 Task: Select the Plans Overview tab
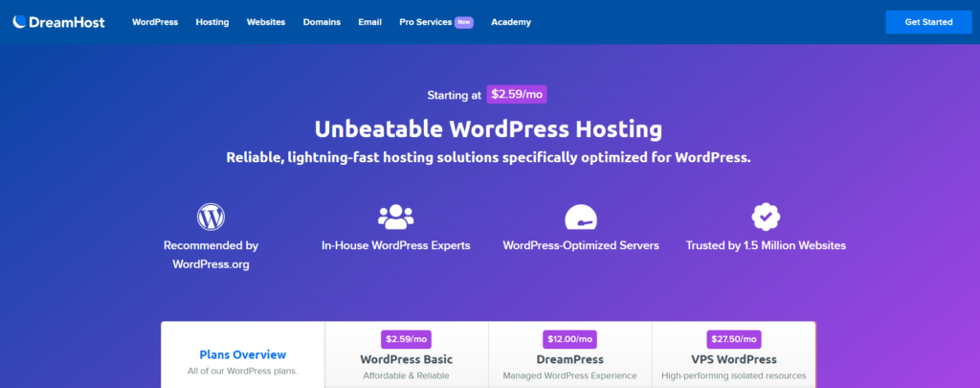242,354
